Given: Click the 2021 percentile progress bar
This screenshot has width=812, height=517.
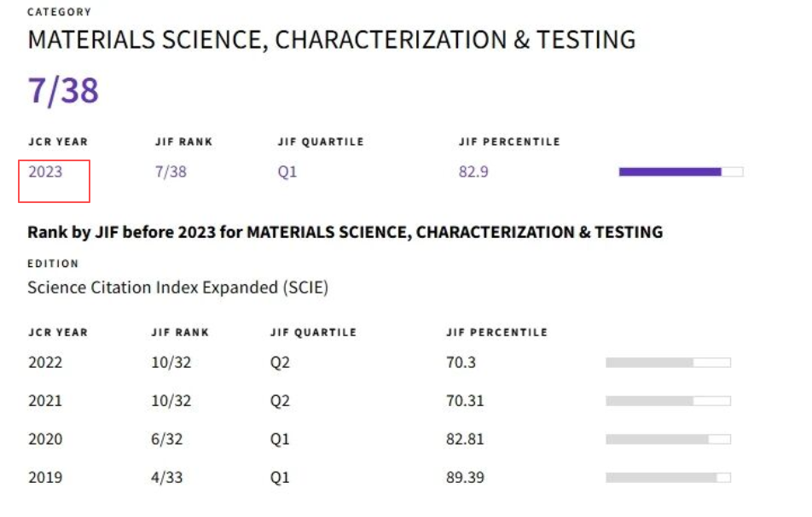Looking at the screenshot, I should (x=668, y=401).
